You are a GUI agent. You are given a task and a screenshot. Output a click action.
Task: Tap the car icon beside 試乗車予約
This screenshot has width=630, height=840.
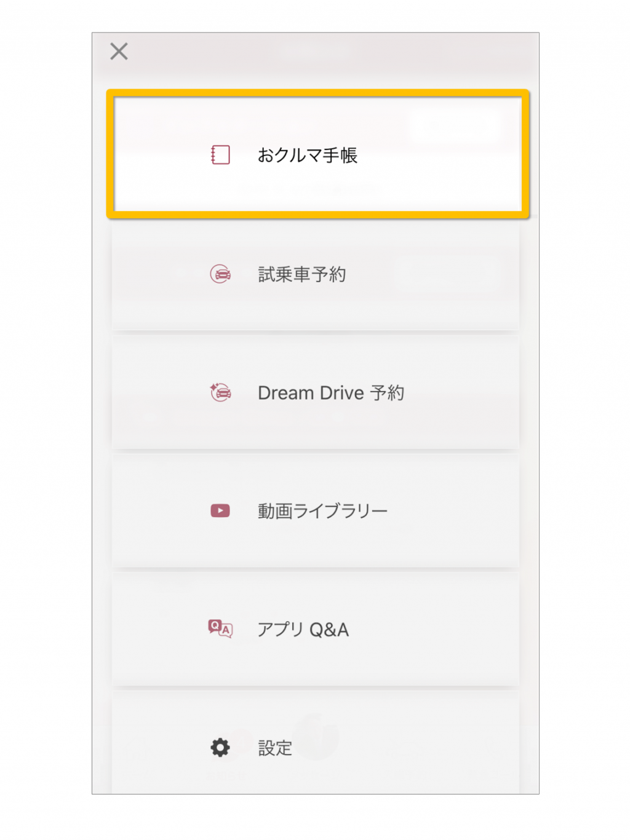220,274
